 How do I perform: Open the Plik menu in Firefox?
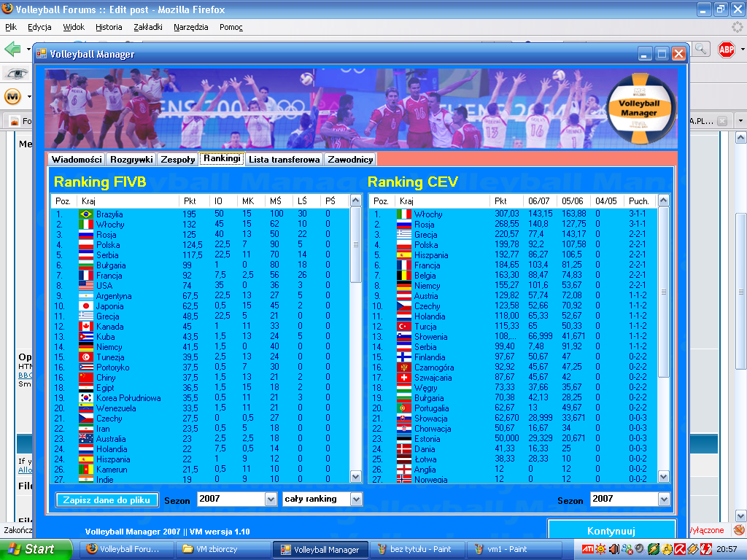coord(11,27)
